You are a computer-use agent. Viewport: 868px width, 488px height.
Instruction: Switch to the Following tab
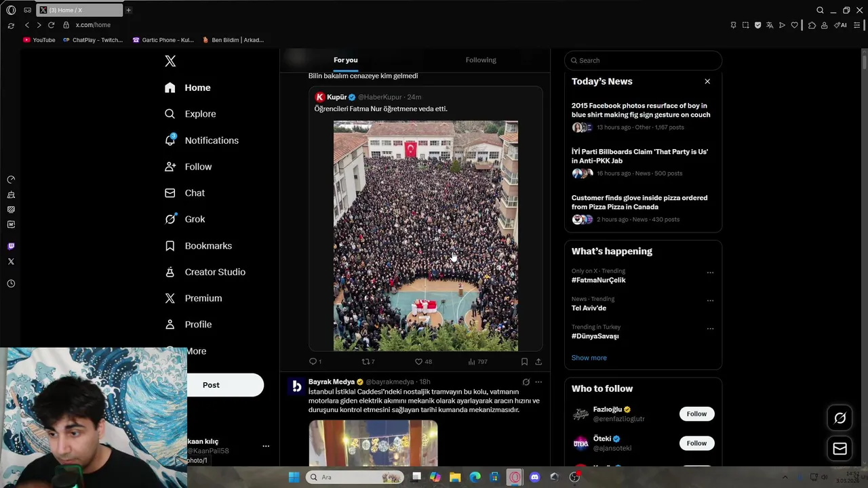(481, 60)
